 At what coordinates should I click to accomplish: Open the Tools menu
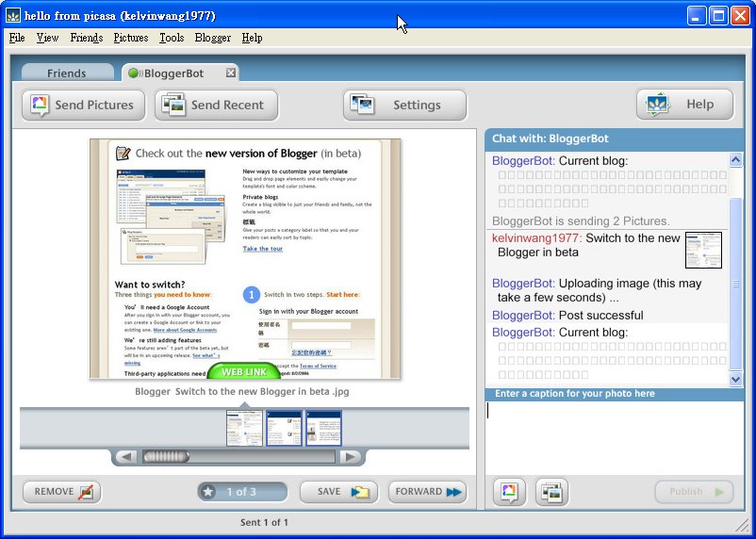[172, 38]
